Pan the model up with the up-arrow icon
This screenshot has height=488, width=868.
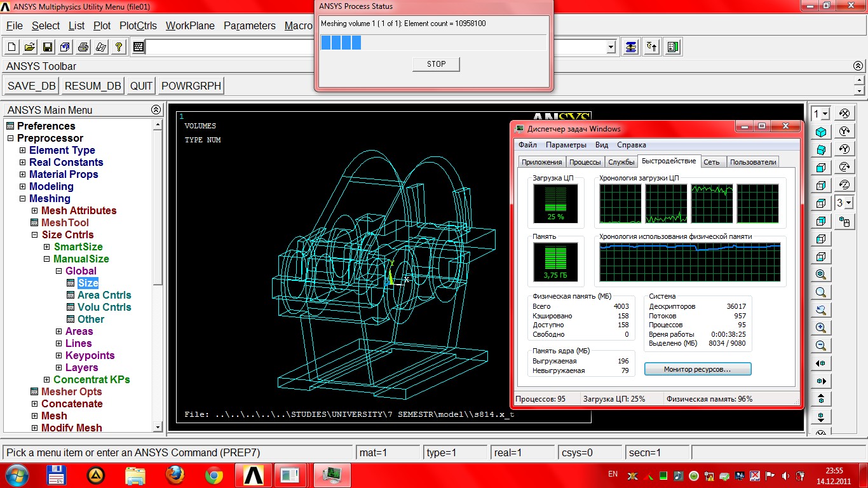(821, 399)
